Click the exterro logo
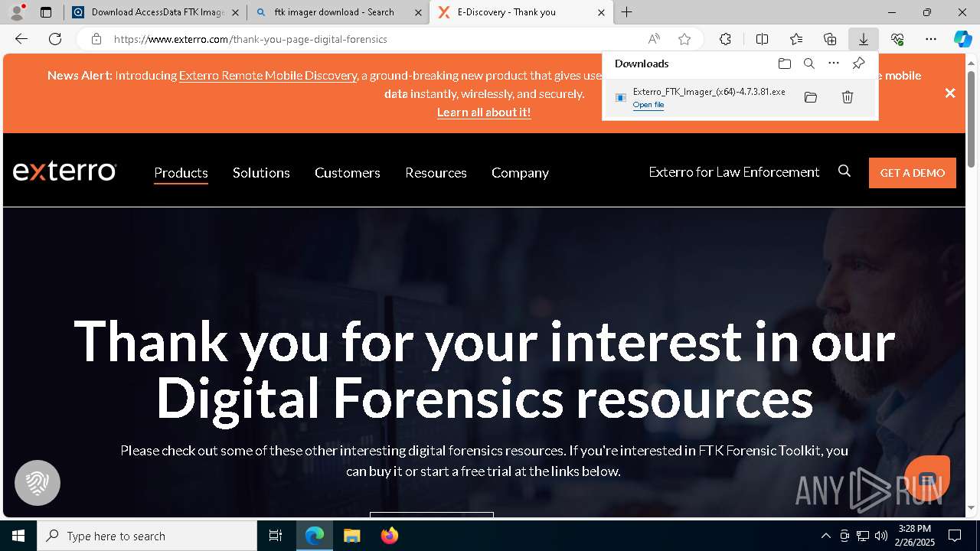 coord(64,171)
